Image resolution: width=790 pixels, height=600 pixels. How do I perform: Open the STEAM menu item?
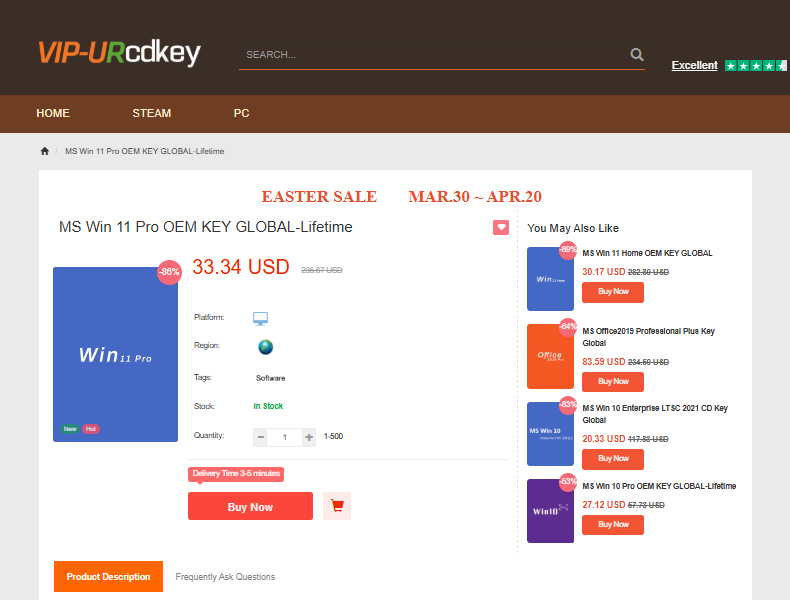152,113
